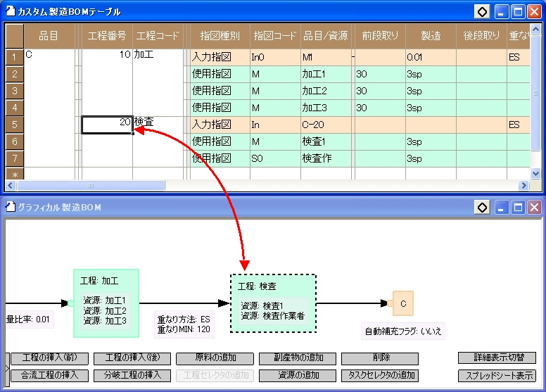Viewport: 546px width, 392px height.
Task: Click 合流工程の挿入 button
Action: click(49, 376)
